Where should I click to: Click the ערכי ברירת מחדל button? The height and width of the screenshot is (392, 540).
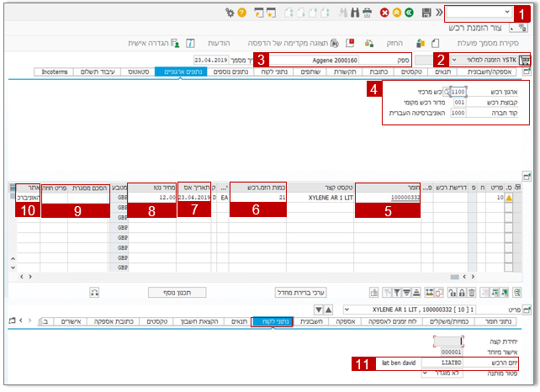300,293
